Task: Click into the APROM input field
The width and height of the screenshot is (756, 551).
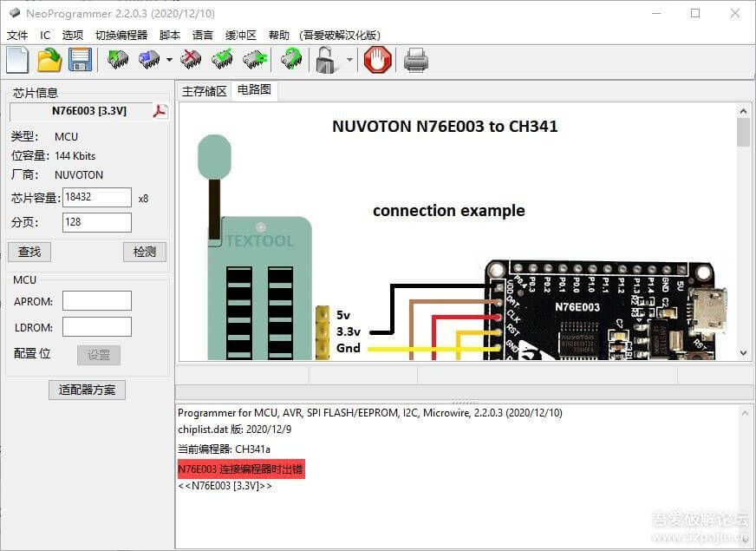Action: [x=97, y=300]
